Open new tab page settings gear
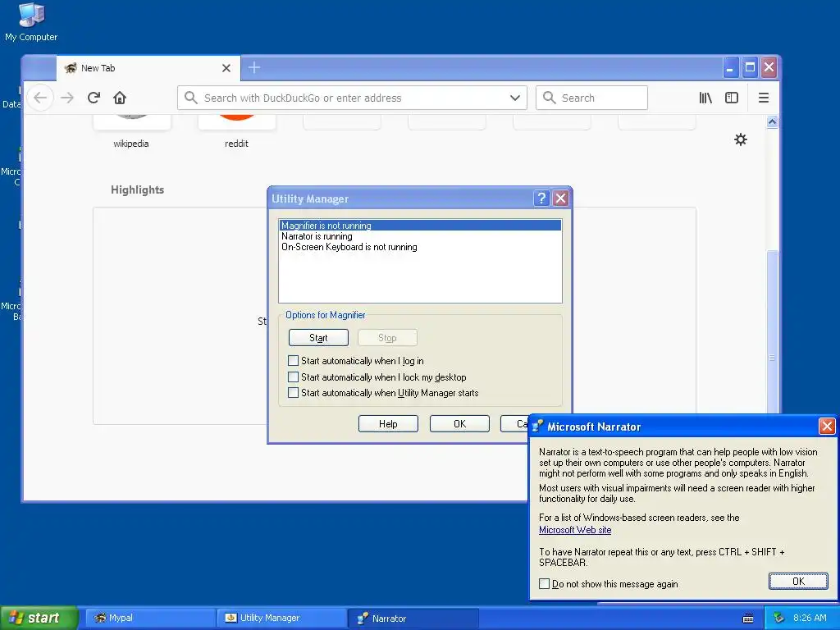 pos(741,139)
